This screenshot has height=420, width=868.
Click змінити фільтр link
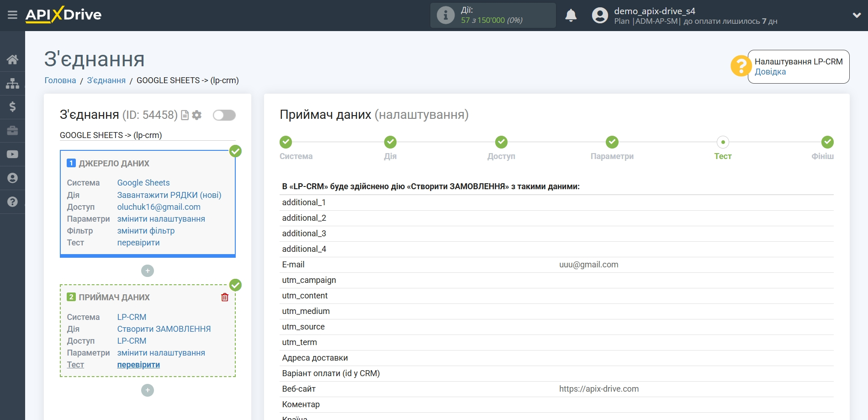[146, 231]
